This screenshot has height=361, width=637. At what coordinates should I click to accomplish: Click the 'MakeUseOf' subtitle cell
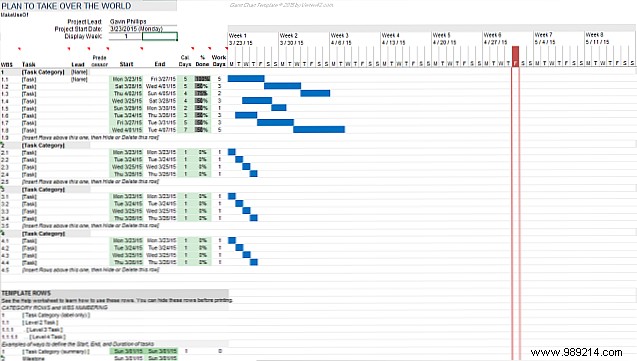15,15
